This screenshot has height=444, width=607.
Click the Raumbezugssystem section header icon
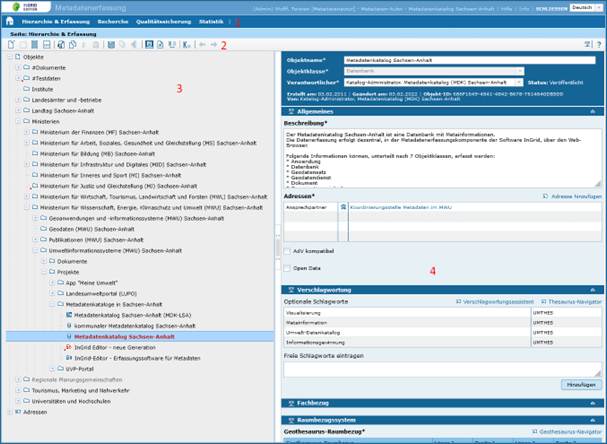[x=291, y=420]
